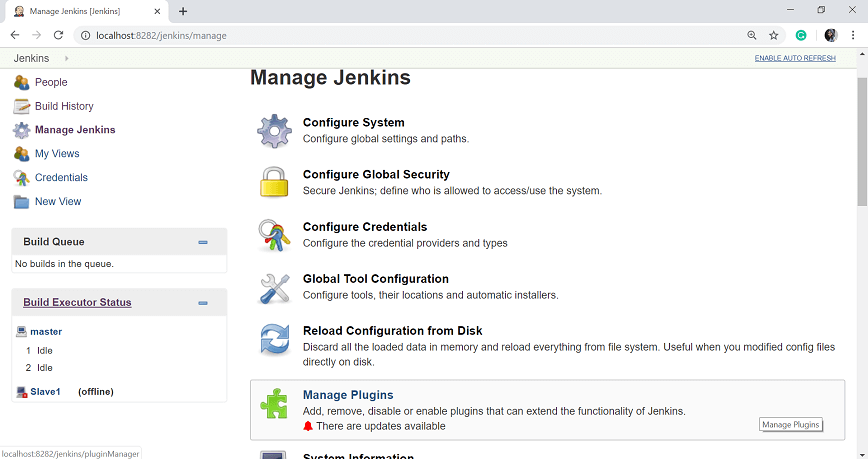Image resolution: width=868 pixels, height=459 pixels.
Task: Click 'No builds in the queue.' text
Action: [64, 264]
